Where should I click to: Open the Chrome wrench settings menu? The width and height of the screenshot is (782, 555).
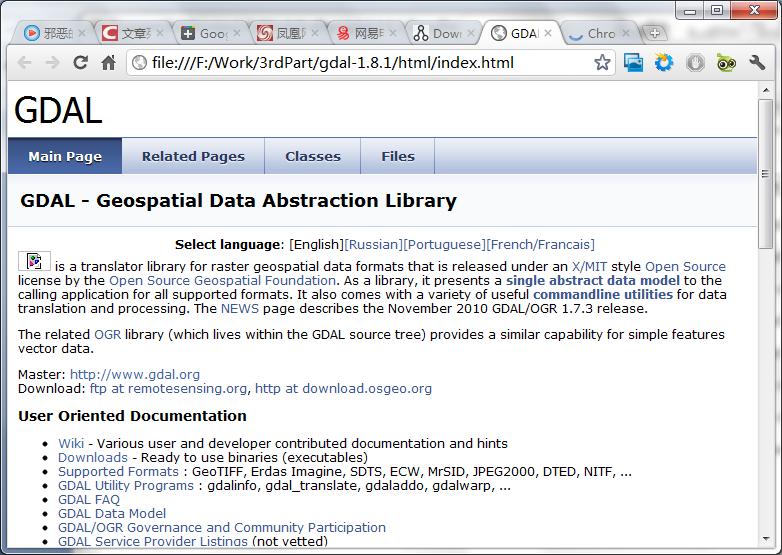[757, 63]
